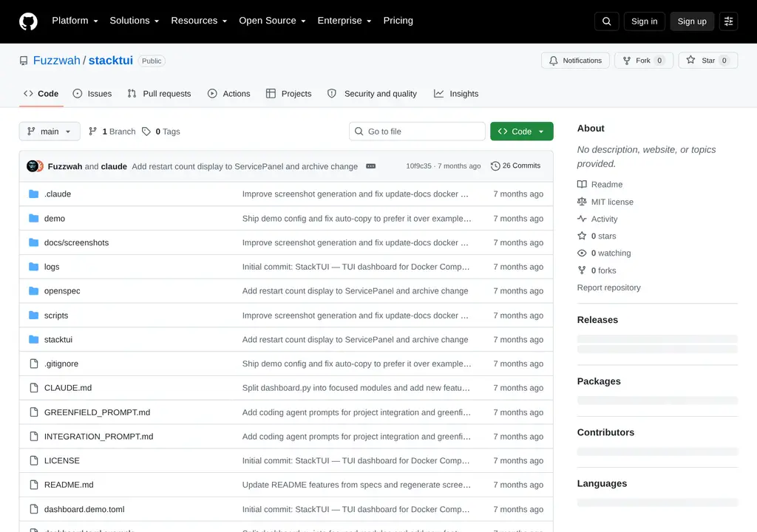Click the Sign in button
Viewport: 757px width, 532px height.
click(644, 21)
